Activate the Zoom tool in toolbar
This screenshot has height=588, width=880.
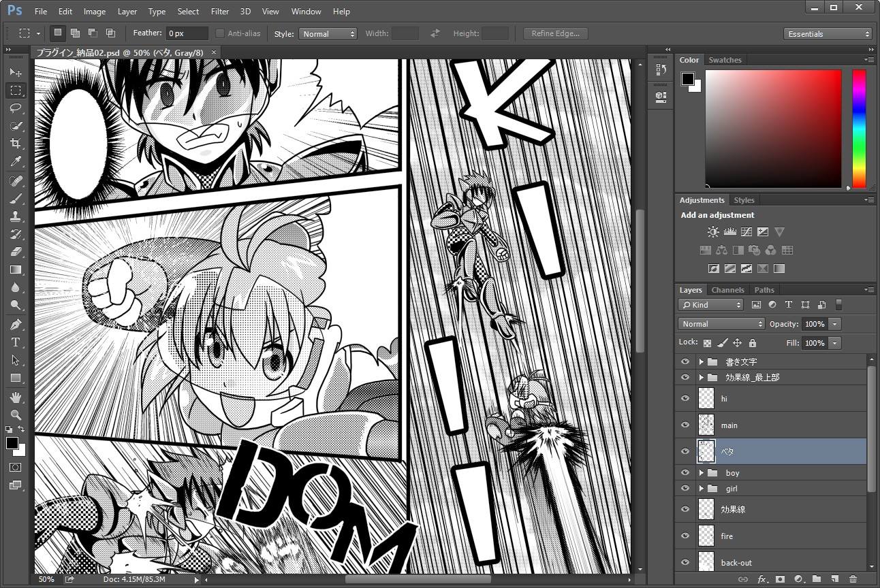pyautogui.click(x=16, y=414)
